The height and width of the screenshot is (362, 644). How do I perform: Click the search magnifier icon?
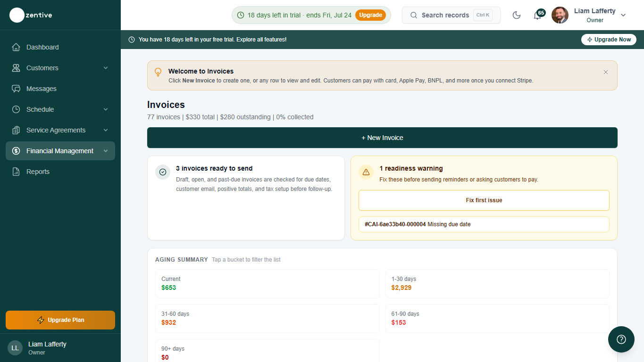(414, 15)
